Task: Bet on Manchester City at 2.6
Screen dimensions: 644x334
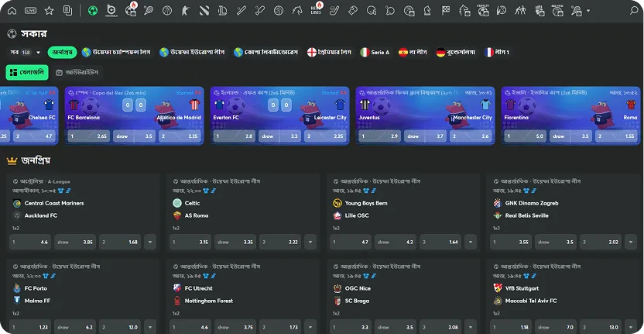Action: 471,136
